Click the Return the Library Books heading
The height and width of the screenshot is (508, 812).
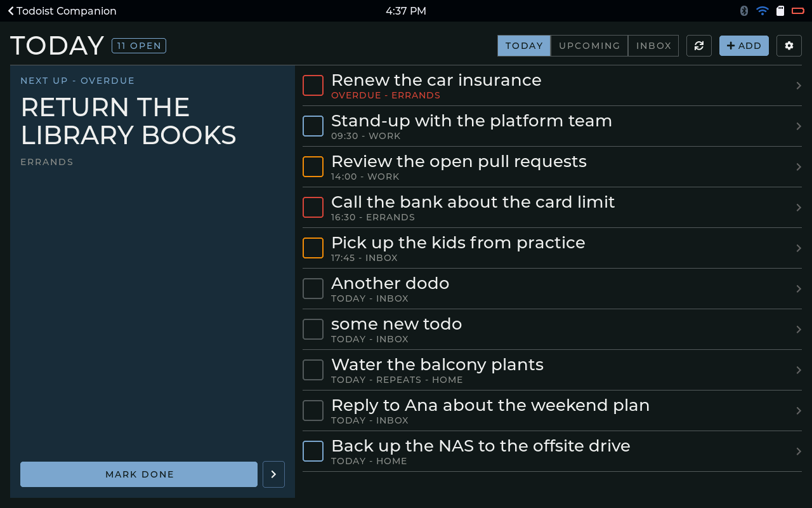(x=128, y=121)
